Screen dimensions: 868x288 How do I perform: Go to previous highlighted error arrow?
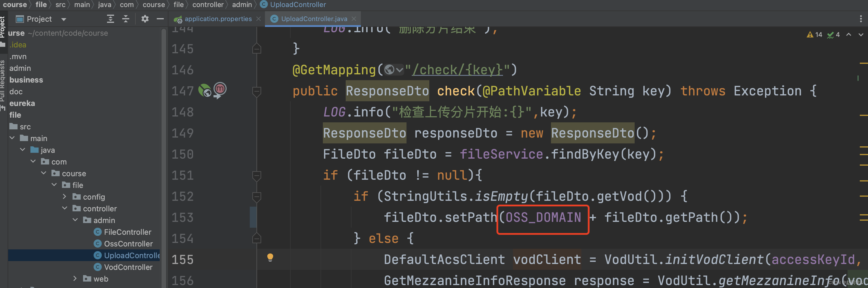(849, 35)
